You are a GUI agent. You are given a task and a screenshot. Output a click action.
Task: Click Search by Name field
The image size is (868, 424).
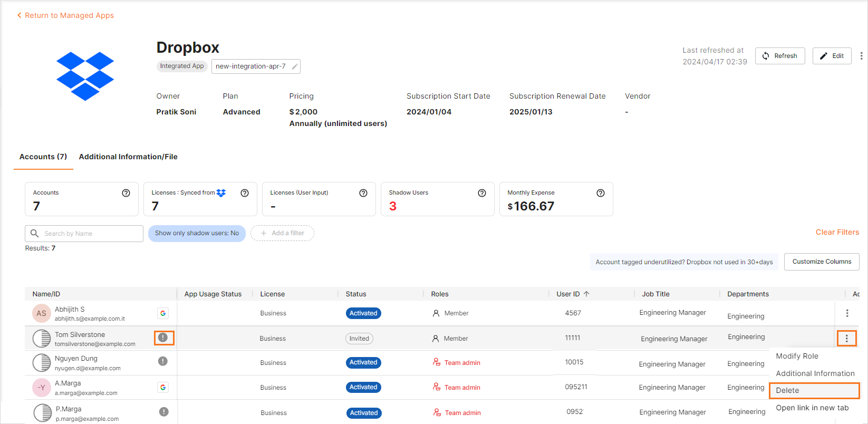point(84,234)
